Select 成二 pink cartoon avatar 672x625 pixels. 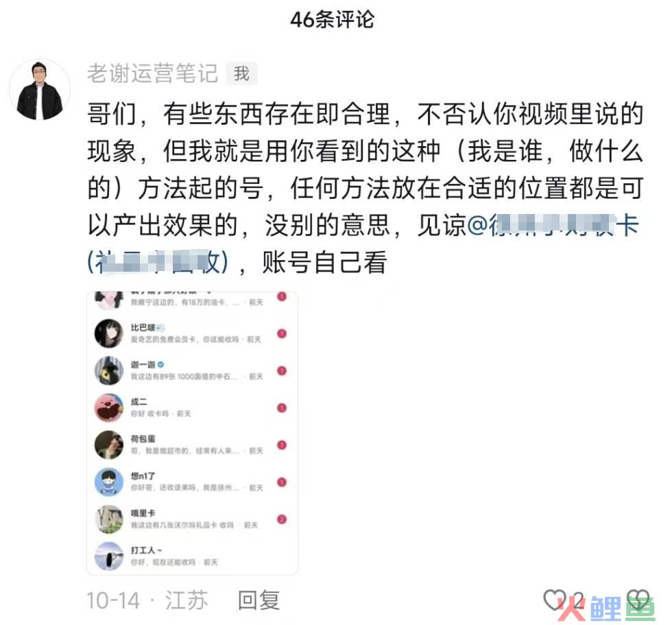(x=109, y=408)
